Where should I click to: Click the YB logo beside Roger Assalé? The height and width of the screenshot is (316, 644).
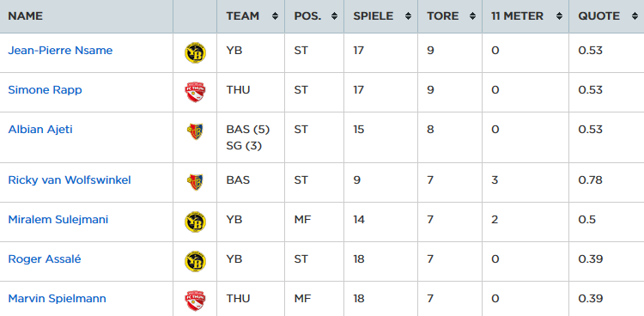pos(195,261)
